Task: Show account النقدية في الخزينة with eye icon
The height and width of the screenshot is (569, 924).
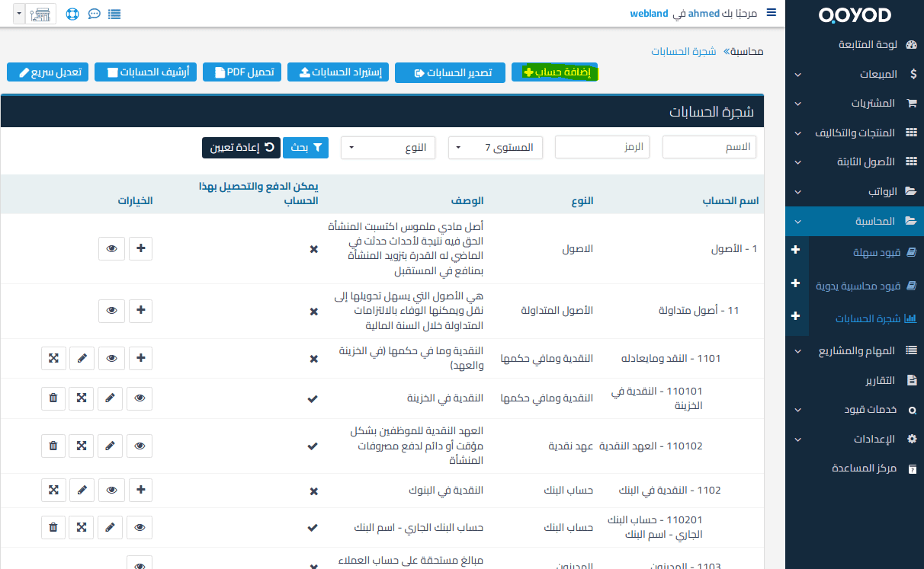Action: pyautogui.click(x=140, y=398)
